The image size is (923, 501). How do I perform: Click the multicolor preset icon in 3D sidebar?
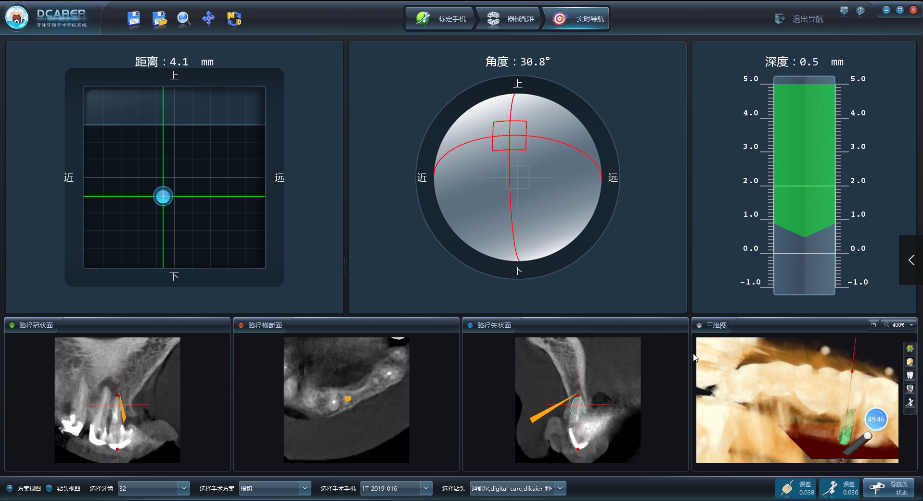coord(909,347)
